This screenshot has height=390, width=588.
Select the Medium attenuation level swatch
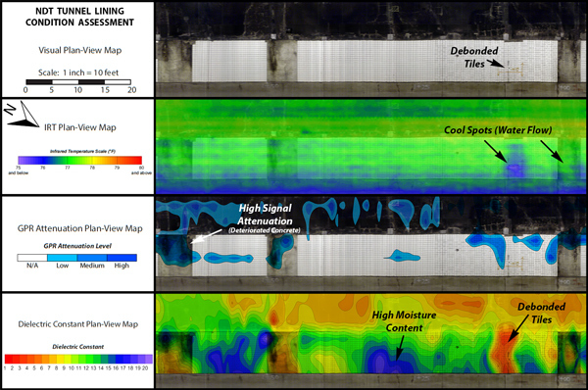point(92,258)
